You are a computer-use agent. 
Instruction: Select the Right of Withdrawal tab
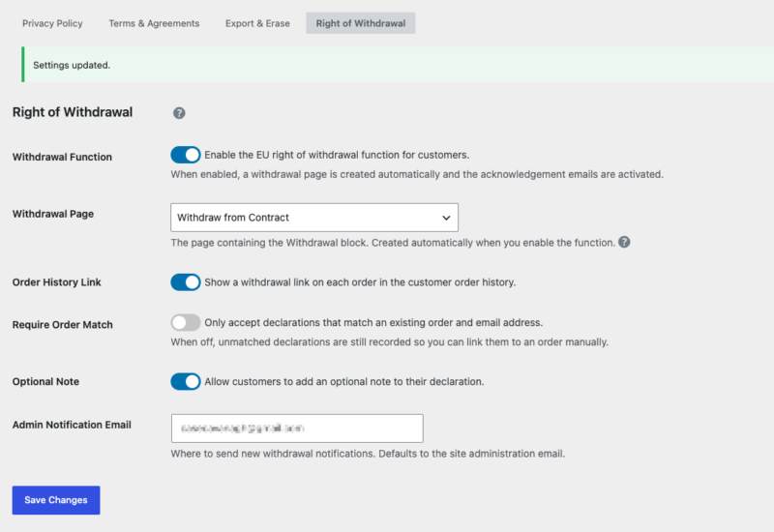(x=360, y=23)
